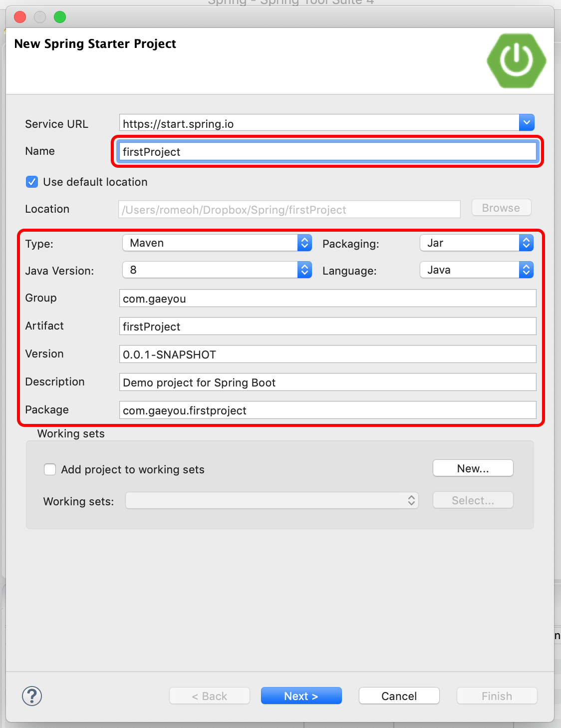The width and height of the screenshot is (561, 728).
Task: Click the Group field com.gaeyou
Action: click(327, 299)
